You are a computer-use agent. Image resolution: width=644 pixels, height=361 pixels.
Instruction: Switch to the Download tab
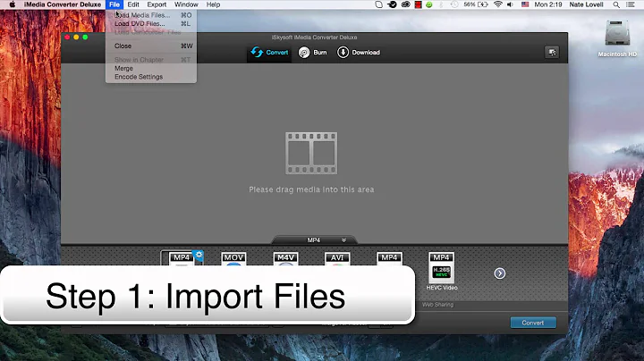tap(359, 53)
